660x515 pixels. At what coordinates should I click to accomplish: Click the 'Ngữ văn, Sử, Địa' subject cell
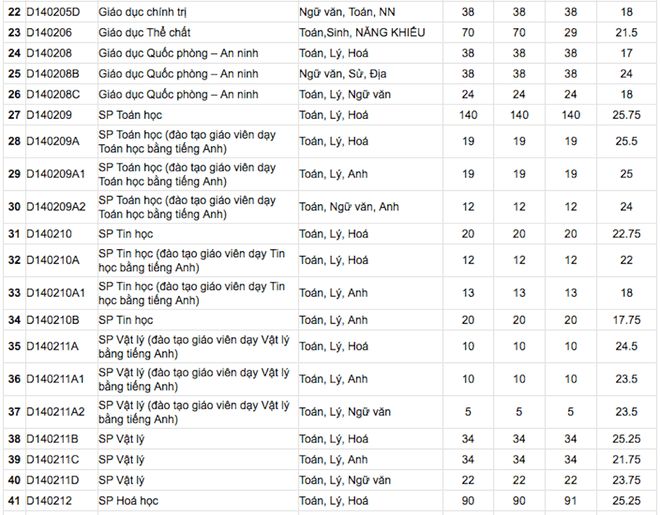pos(343,73)
